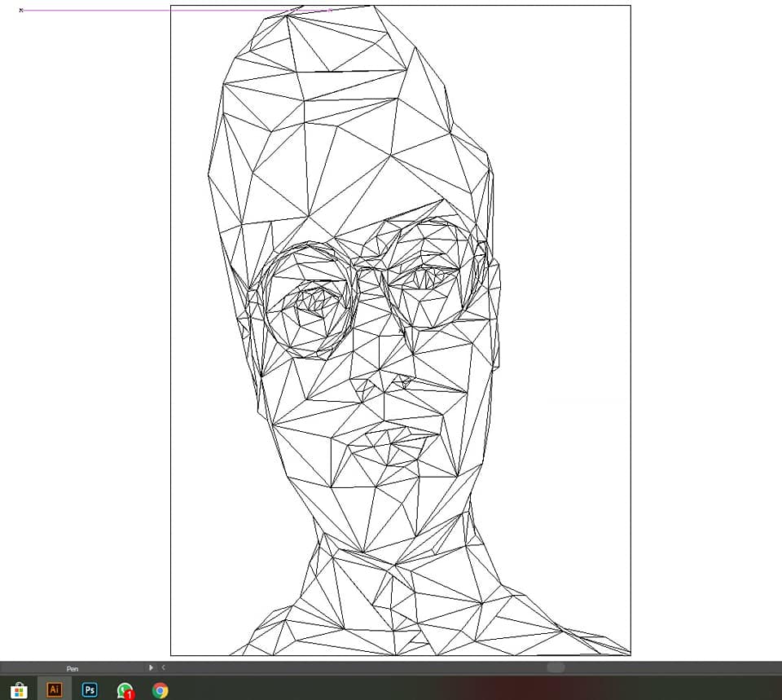Open the Adobe Illustrator taskbar icon
Image resolution: width=782 pixels, height=700 pixels.
(55, 689)
